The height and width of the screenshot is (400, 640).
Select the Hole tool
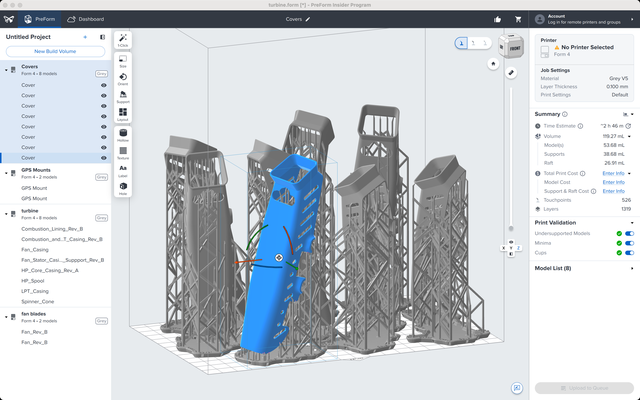click(x=123, y=189)
